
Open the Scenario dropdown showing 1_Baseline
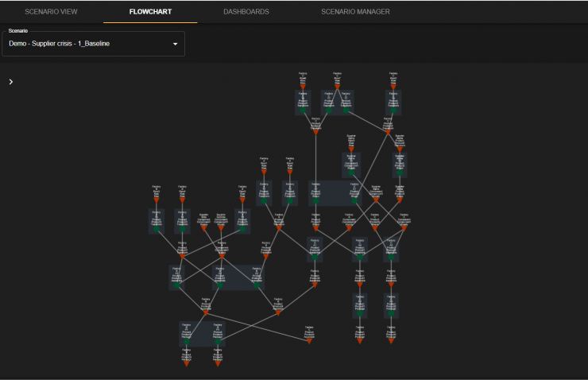94,44
